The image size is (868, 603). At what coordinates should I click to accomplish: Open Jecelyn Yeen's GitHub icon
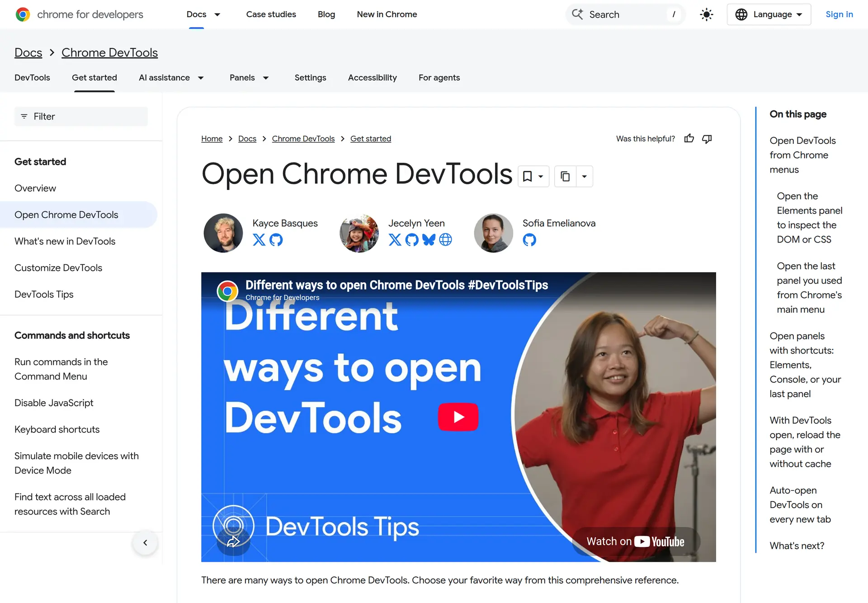(x=412, y=240)
